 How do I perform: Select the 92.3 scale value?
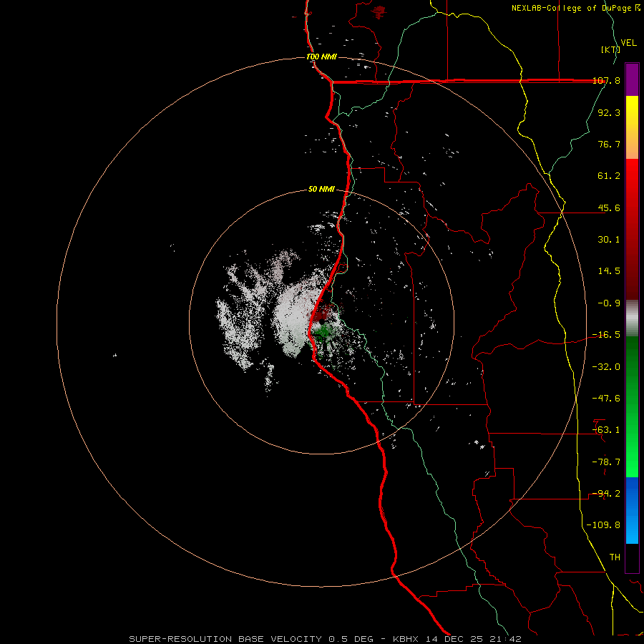click(x=609, y=112)
